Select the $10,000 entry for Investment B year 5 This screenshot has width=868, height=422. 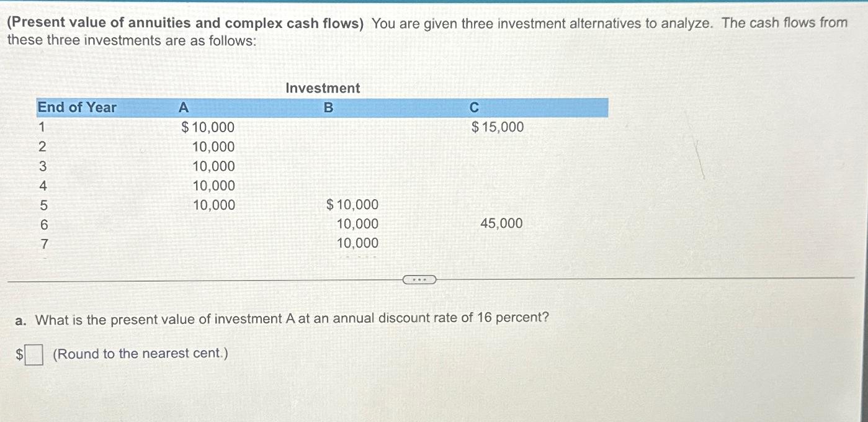352,204
